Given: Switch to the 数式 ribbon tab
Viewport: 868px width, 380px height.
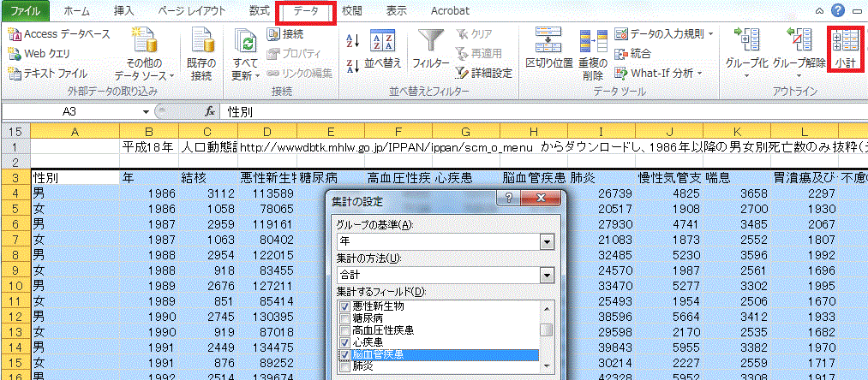Looking at the screenshot, I should pyautogui.click(x=259, y=11).
